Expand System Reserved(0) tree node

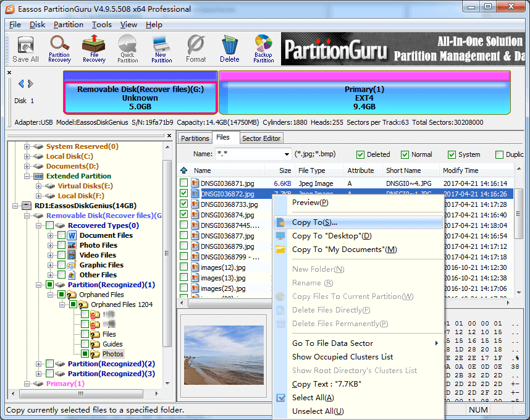[27, 146]
